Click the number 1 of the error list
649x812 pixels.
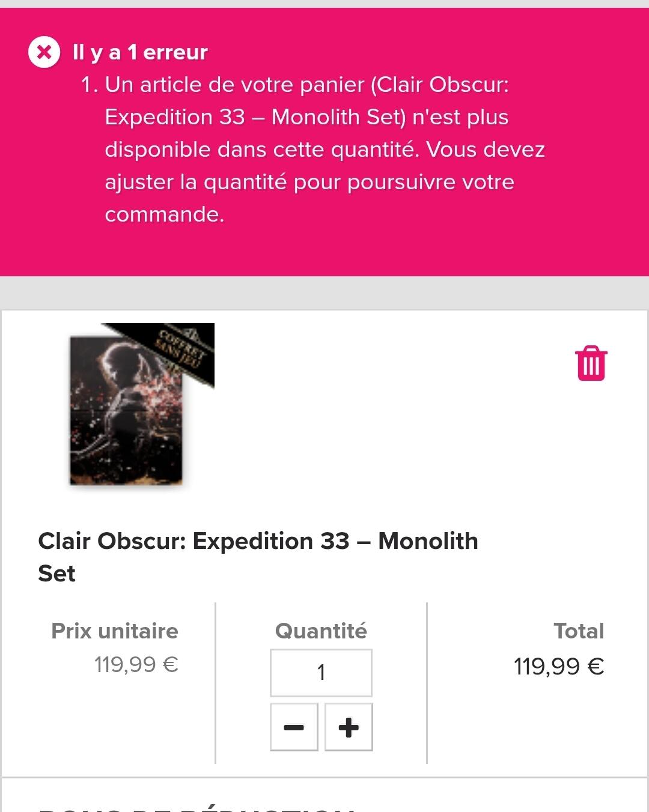point(90,85)
